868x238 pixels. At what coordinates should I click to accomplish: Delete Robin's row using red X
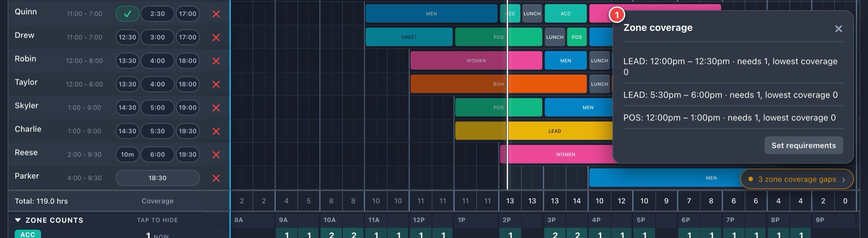pos(216,61)
